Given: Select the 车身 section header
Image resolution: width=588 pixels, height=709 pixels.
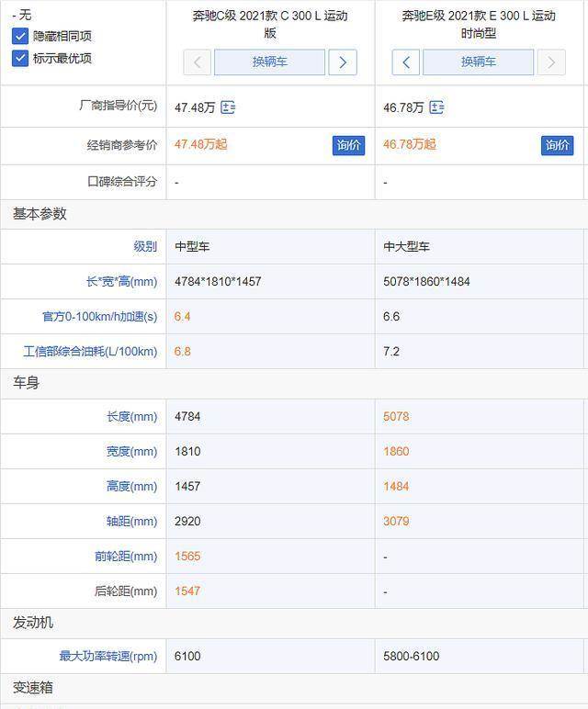Looking at the screenshot, I should click(27, 383).
